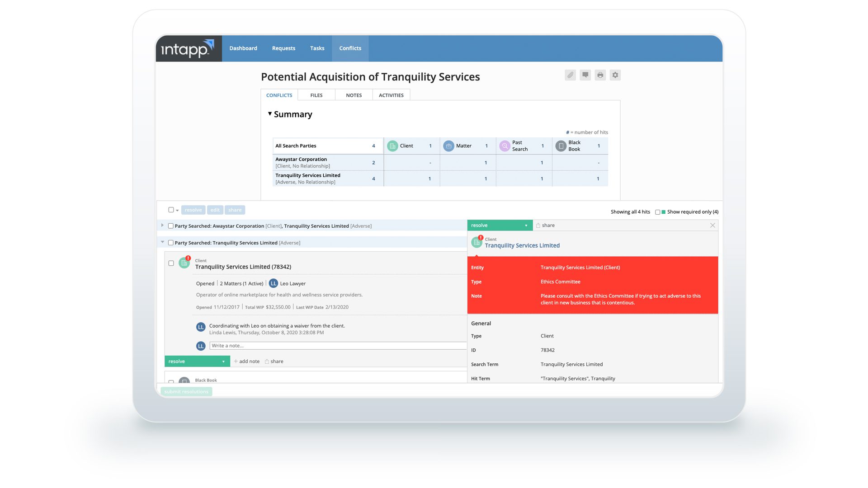Close the detail panel with the X
Screen dimensions: 868x488
(712, 225)
